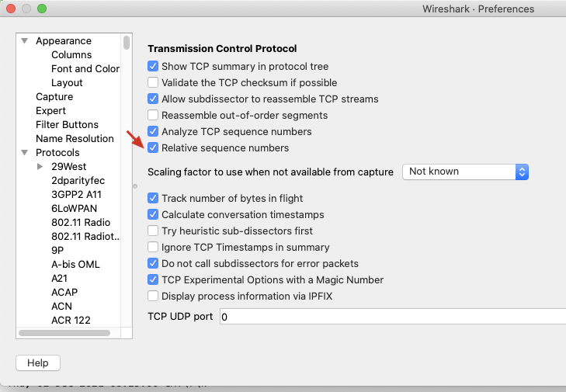
Task: Collapse the Appearance tree section
Action: [x=26, y=41]
